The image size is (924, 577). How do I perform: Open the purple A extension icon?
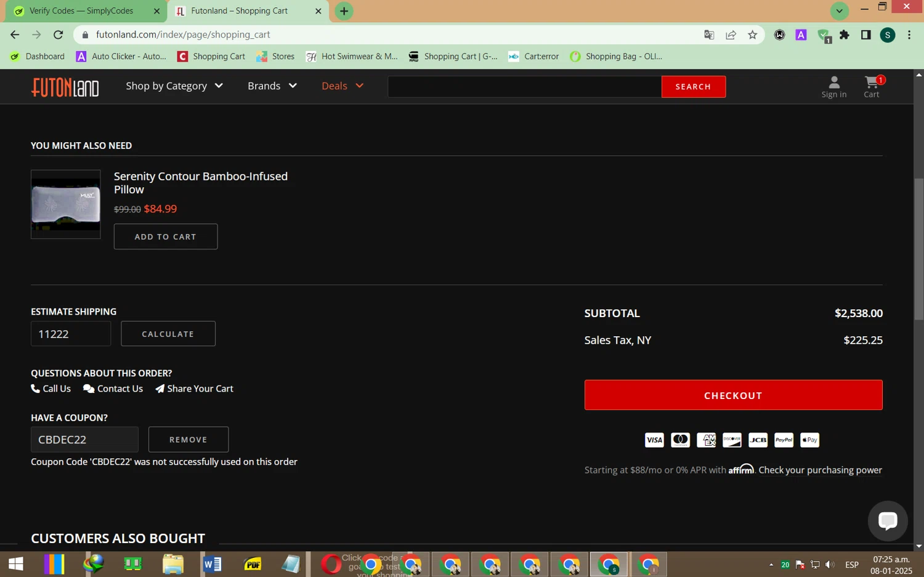click(x=801, y=35)
